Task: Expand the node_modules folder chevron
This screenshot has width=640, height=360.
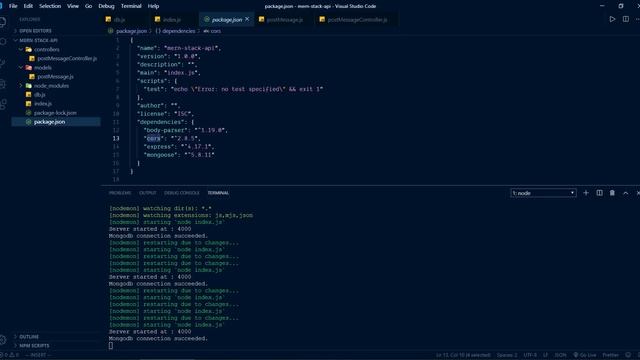Action: [21, 86]
